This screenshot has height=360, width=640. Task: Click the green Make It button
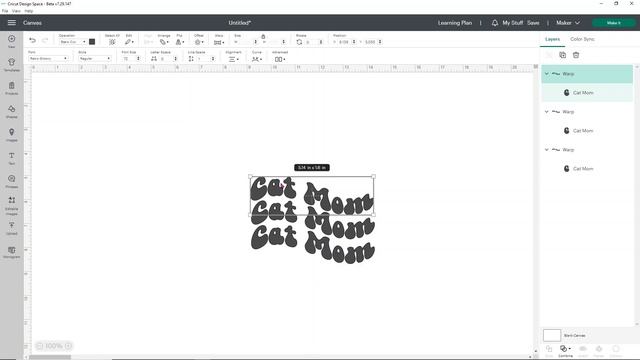click(x=613, y=23)
